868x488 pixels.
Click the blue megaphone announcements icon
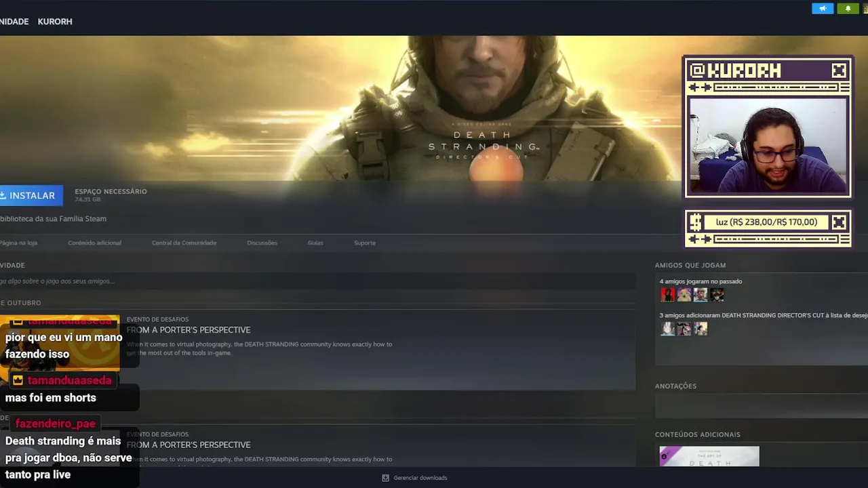[x=823, y=8]
